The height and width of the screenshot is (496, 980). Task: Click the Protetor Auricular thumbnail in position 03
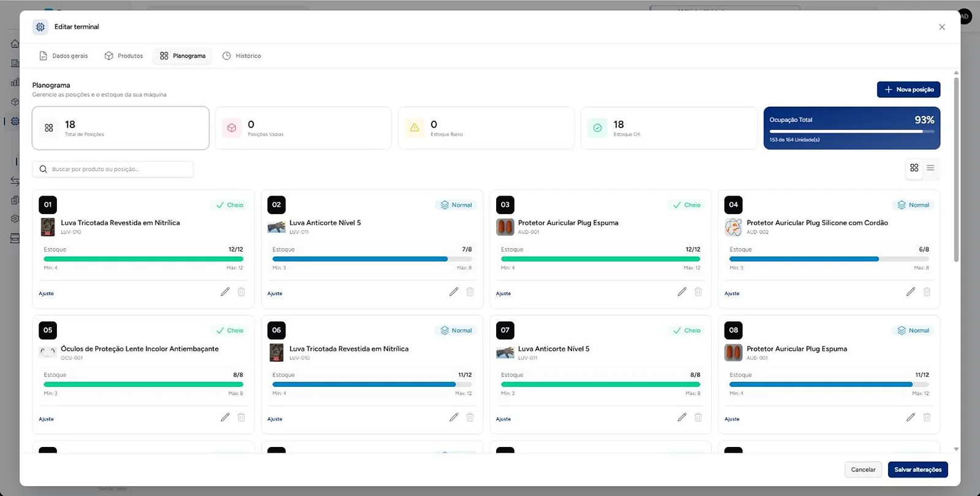(505, 227)
